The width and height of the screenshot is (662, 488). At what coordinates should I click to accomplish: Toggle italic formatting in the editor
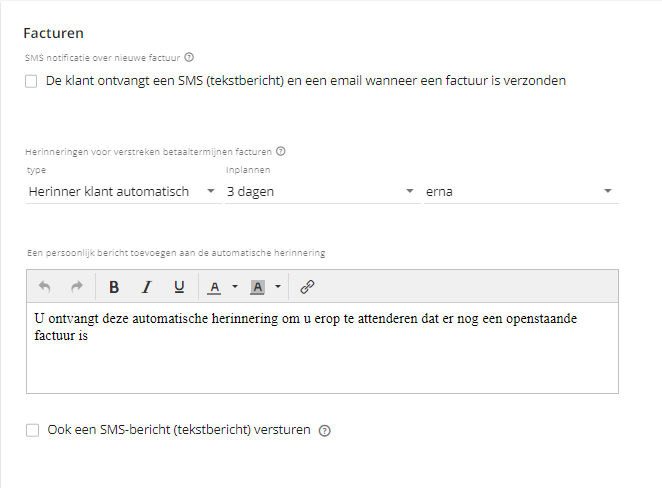click(x=146, y=287)
